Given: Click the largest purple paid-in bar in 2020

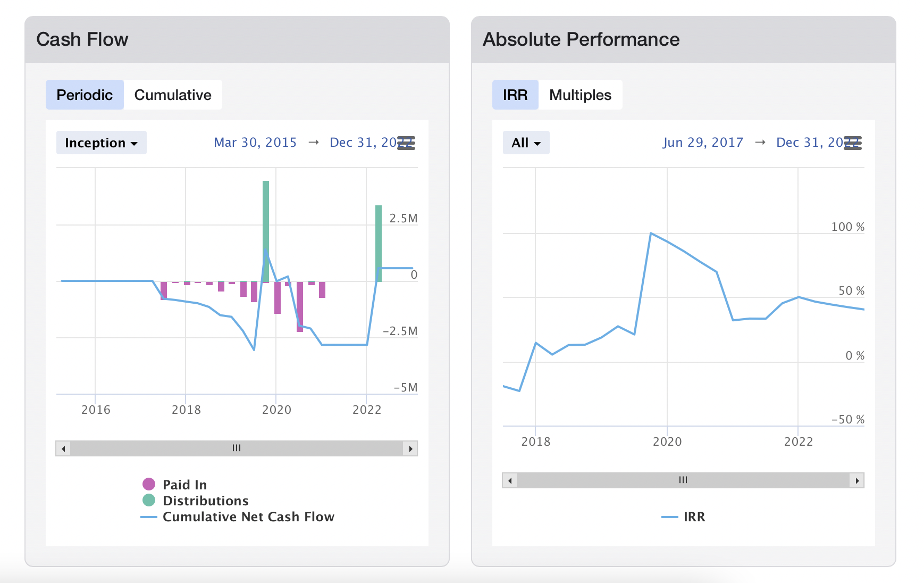Looking at the screenshot, I should [300, 306].
